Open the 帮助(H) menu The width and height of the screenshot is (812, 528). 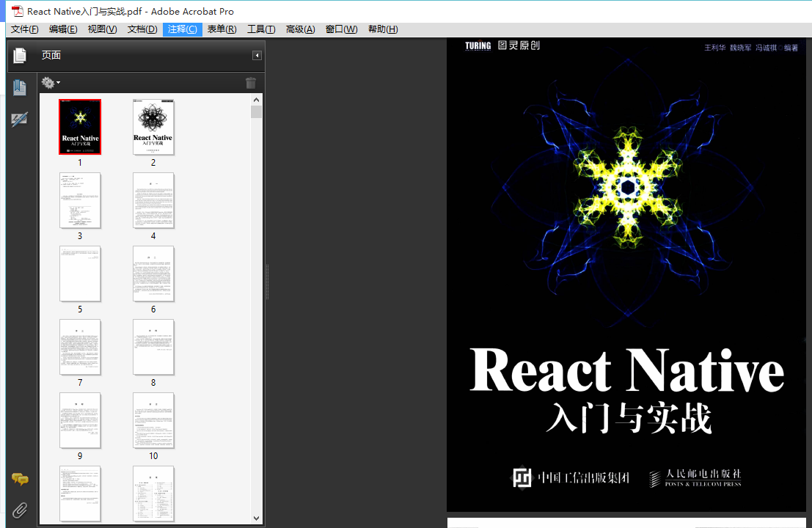click(x=383, y=29)
